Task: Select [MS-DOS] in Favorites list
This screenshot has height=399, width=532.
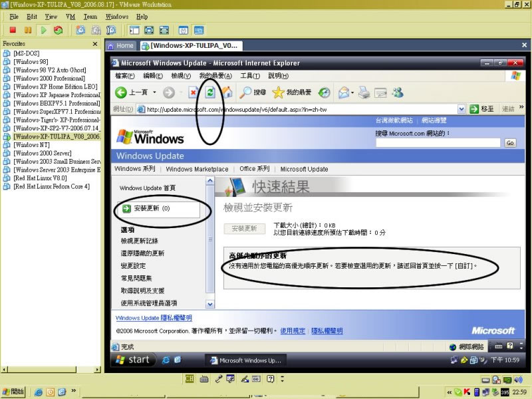Action: tap(27, 53)
